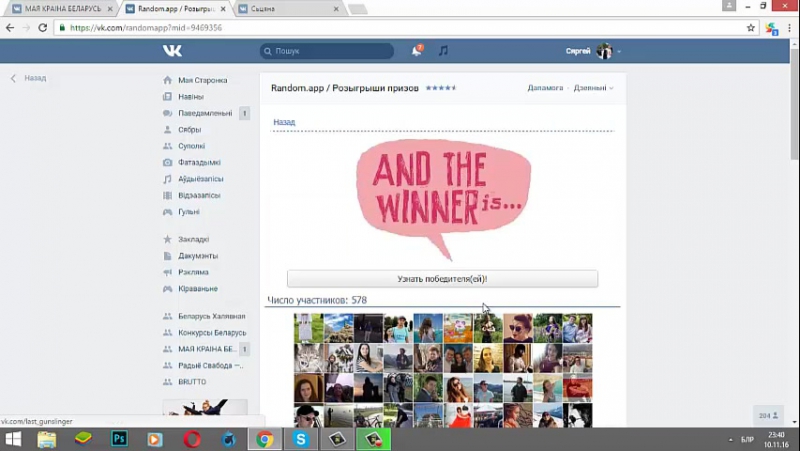The height and width of the screenshot is (451, 800).
Task: Open Навіны in the sidebar
Action: tap(191, 96)
